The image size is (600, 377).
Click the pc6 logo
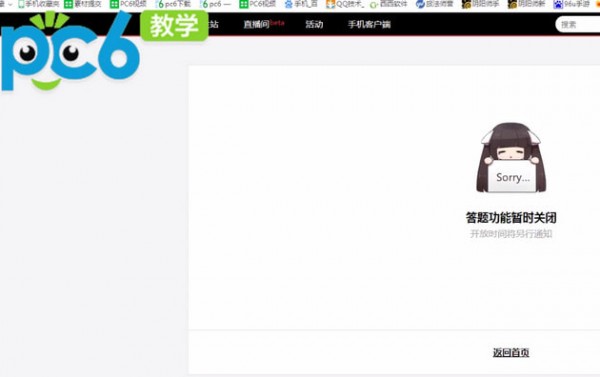coord(70,52)
